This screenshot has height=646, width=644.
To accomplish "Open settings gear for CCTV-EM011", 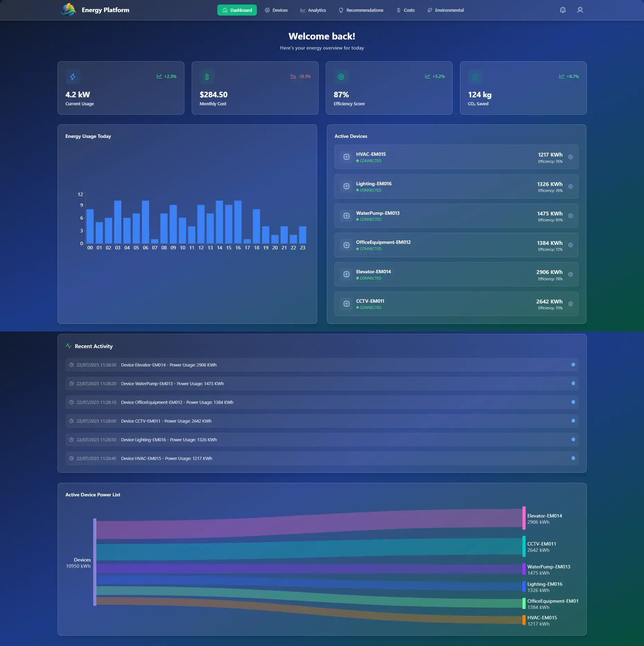I will click(x=571, y=304).
